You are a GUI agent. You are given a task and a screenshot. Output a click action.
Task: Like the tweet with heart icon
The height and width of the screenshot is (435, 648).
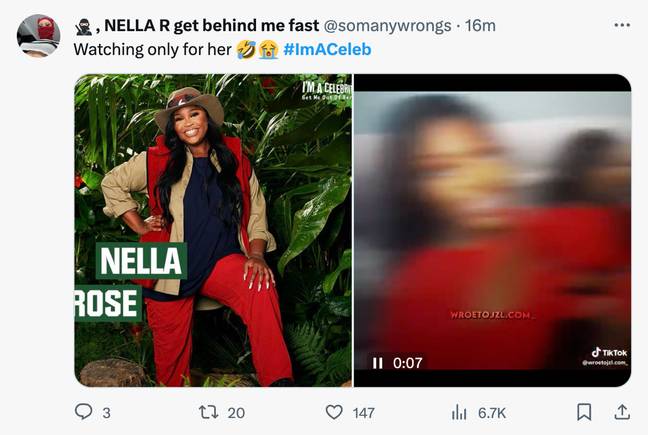334,412
